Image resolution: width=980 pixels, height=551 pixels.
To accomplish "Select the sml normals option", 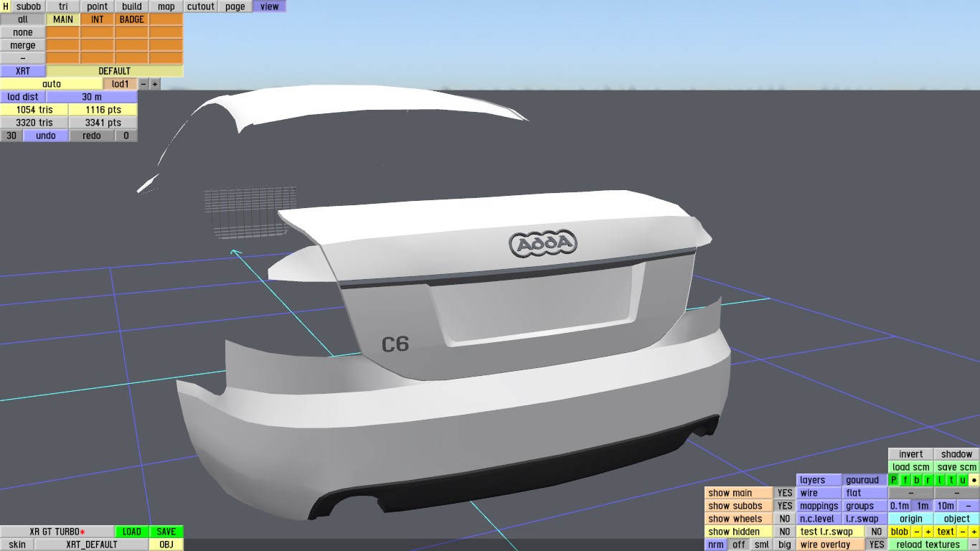I will (x=762, y=545).
